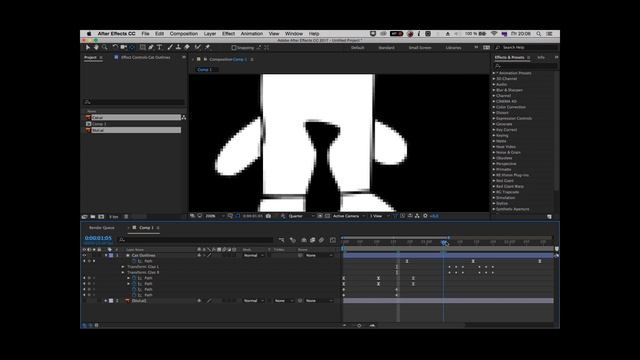Expand Animation Presets in Effects & Presets
Viewport: 640px width, 360px height.
(494, 73)
